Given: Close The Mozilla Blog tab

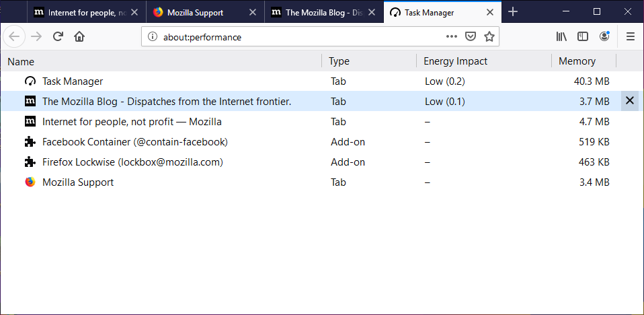Looking at the screenshot, I should click(x=372, y=12).
